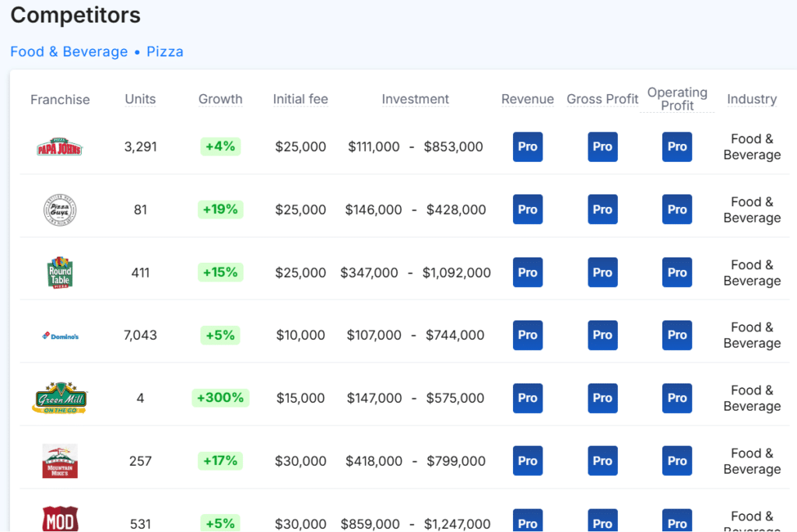Click Operating Profit Pro badge in Round Table row
The width and height of the screenshot is (797, 532).
pyautogui.click(x=677, y=272)
